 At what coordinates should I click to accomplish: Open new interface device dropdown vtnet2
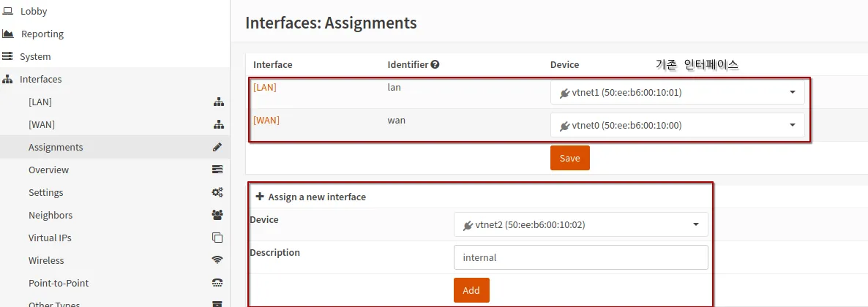pyautogui.click(x=580, y=224)
